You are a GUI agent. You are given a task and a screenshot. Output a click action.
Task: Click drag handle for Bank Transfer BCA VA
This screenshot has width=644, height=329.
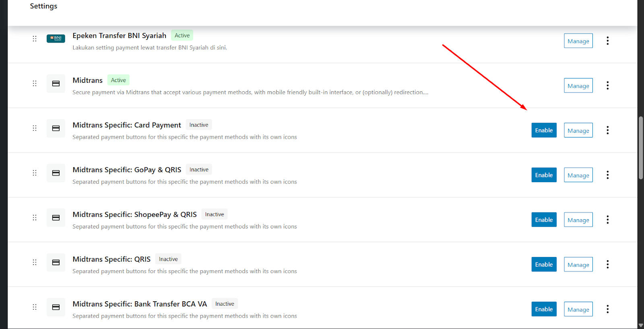click(35, 307)
